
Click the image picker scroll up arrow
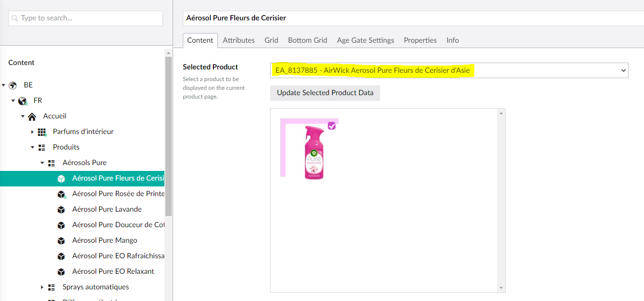501,113
